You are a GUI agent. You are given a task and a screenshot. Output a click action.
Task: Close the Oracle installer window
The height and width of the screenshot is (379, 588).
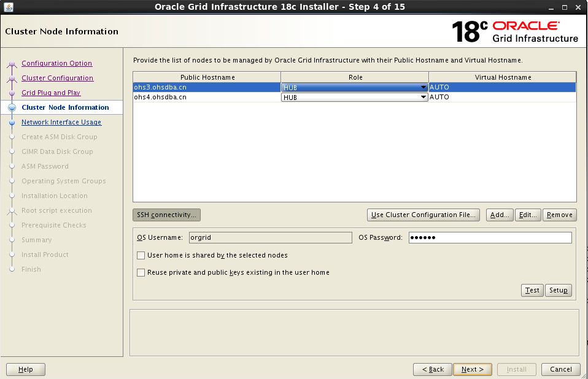[578, 7]
